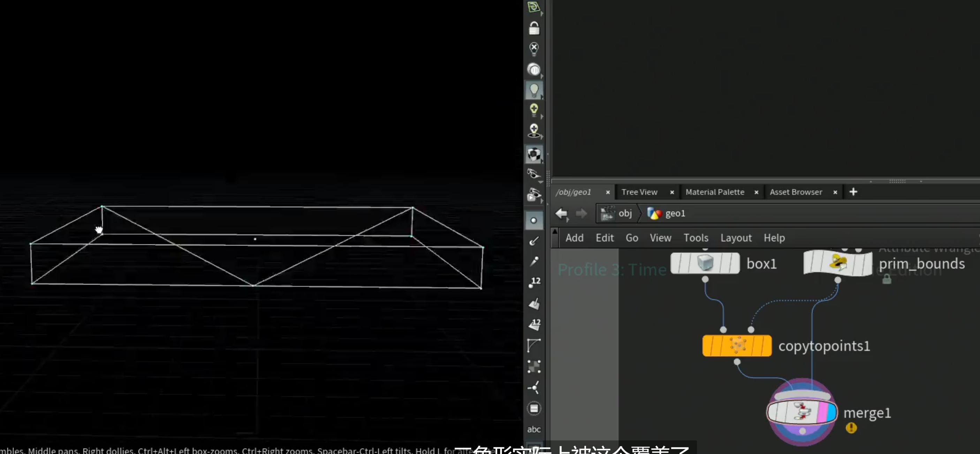Click the obj path button

(617, 213)
